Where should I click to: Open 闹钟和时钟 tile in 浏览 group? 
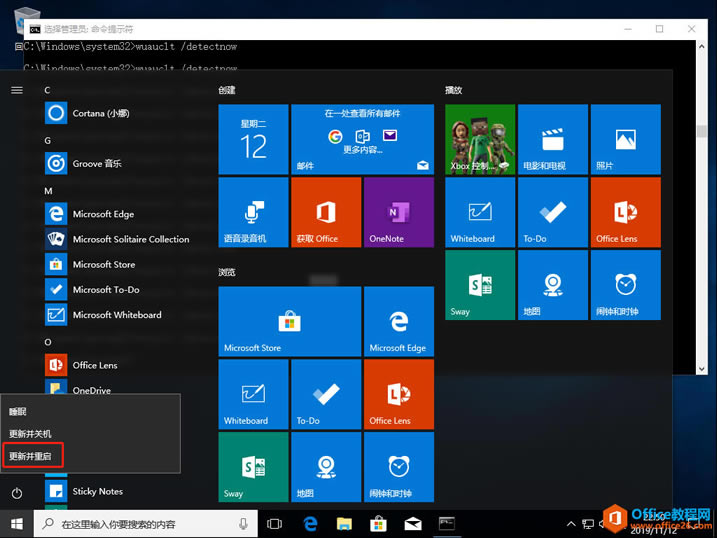[x=399, y=467]
